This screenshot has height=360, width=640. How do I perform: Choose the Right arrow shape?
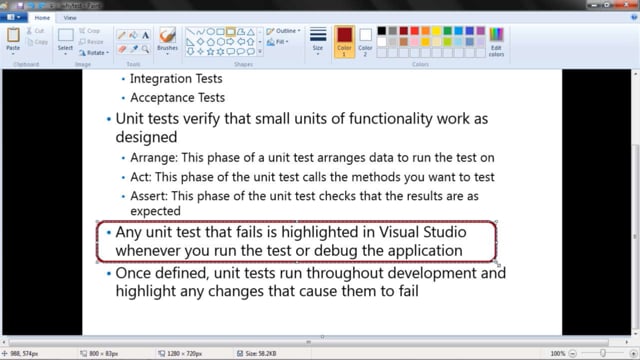click(231, 42)
